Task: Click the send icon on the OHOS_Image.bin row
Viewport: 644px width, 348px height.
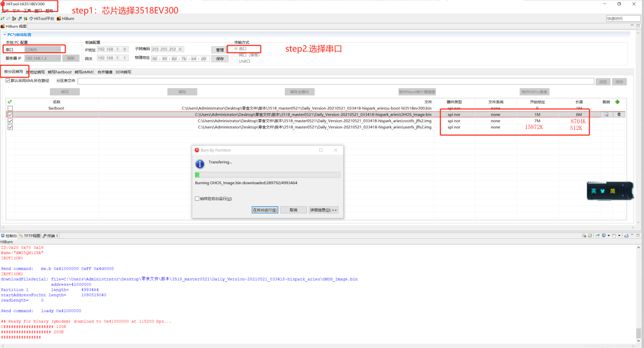Action: [x=607, y=114]
